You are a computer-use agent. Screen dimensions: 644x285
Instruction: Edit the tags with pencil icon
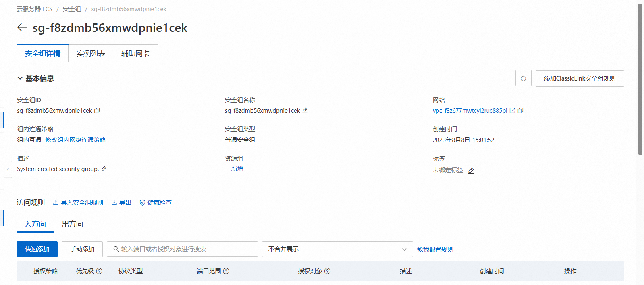pyautogui.click(x=471, y=171)
